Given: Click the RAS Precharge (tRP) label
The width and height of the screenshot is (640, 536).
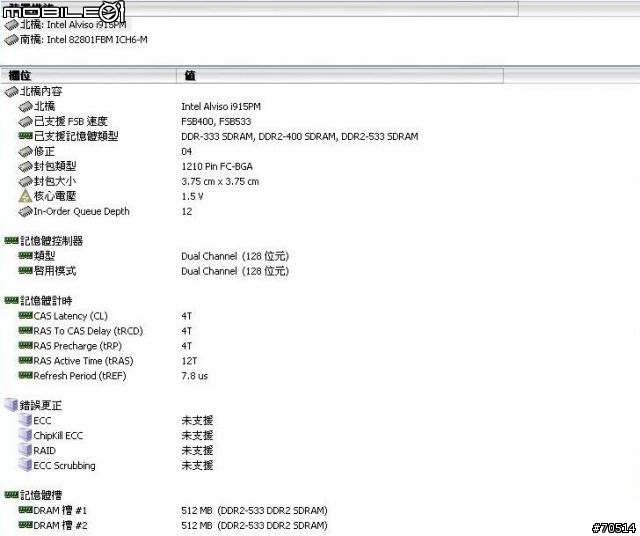Looking at the screenshot, I should (x=78, y=346).
